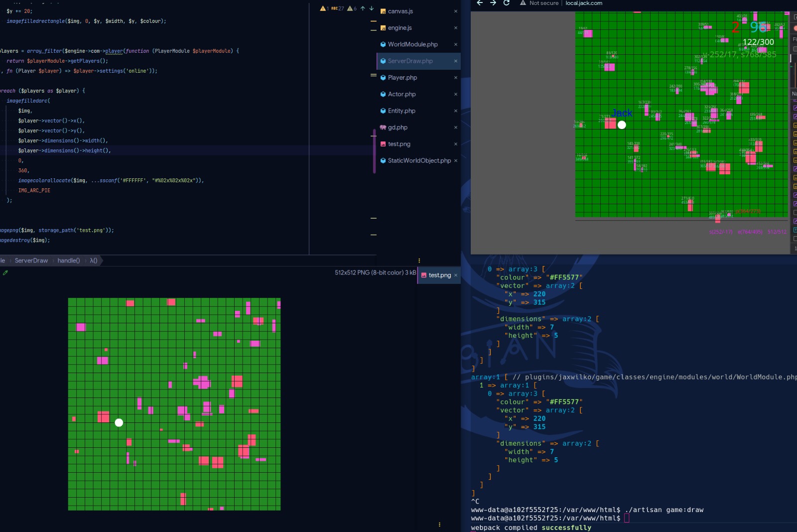Open the editor tabs three-dot menu
This screenshot has height=532, width=797.
click(419, 261)
